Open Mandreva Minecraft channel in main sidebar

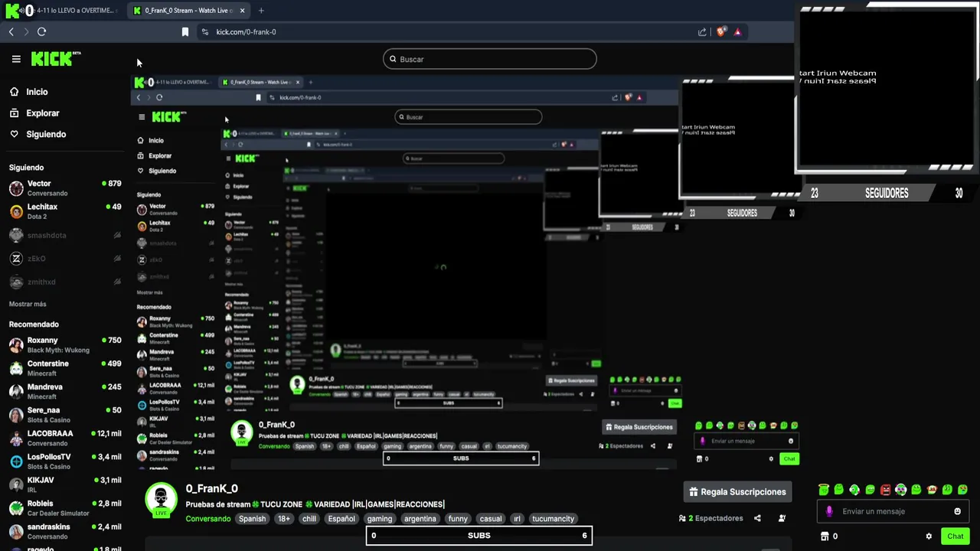pyautogui.click(x=65, y=391)
